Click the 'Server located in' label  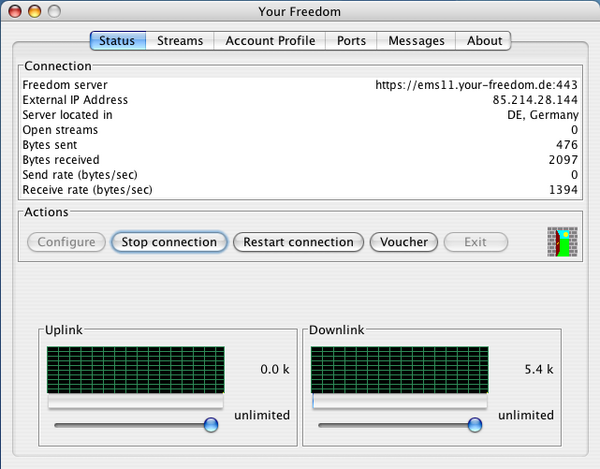point(67,115)
